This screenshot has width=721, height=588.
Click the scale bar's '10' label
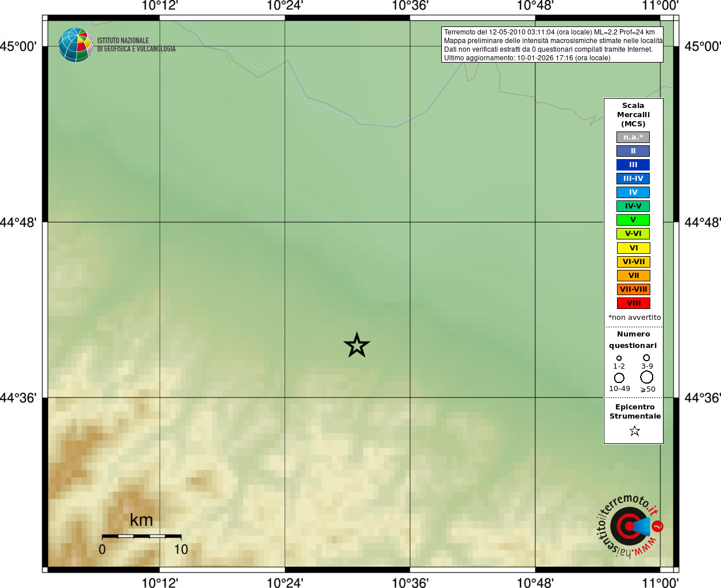point(181,550)
